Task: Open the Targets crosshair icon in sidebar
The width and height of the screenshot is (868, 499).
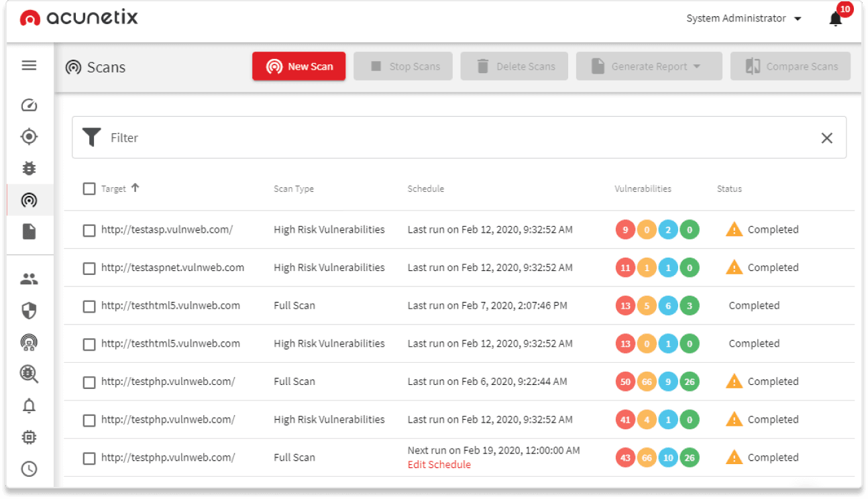Action: 29,137
